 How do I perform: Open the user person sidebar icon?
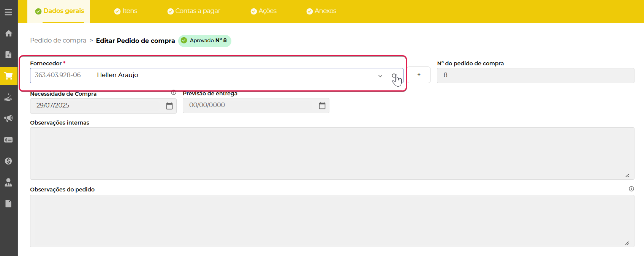point(8,182)
